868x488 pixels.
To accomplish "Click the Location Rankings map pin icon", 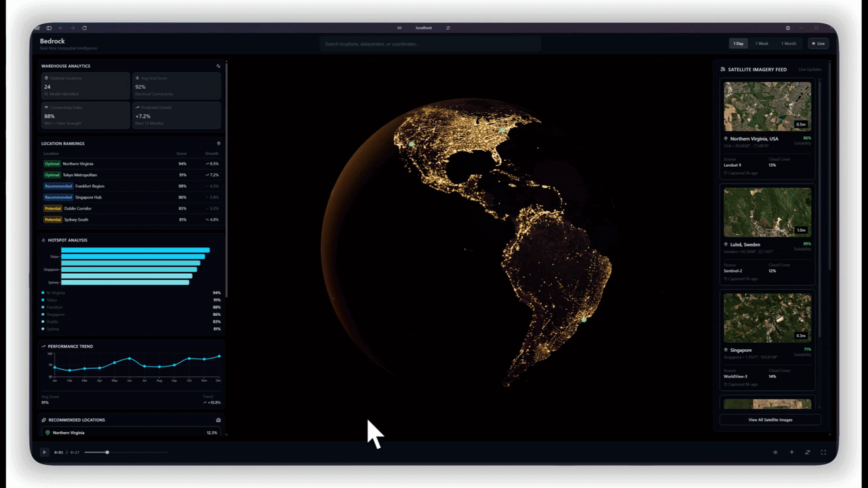I will (x=218, y=144).
